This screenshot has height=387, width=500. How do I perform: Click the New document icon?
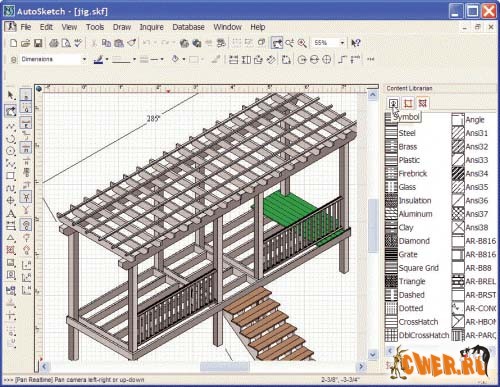(13, 43)
